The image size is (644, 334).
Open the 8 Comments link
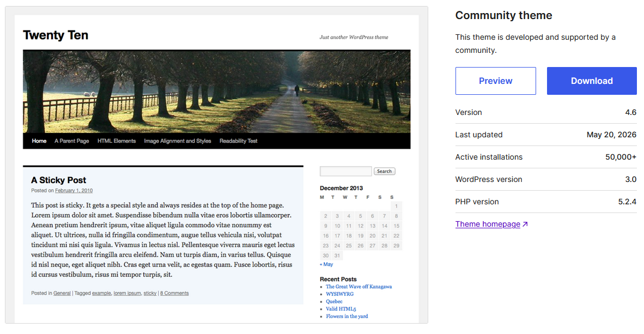click(x=174, y=293)
